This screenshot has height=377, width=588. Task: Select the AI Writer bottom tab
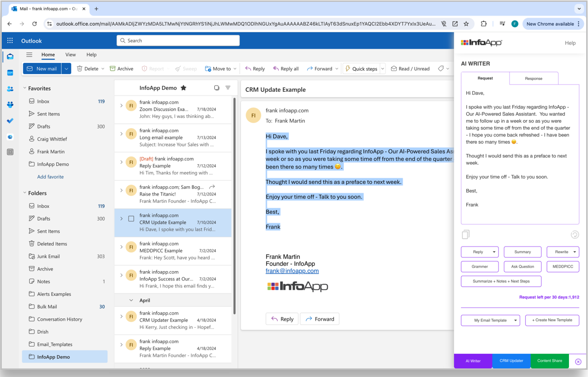click(x=473, y=361)
